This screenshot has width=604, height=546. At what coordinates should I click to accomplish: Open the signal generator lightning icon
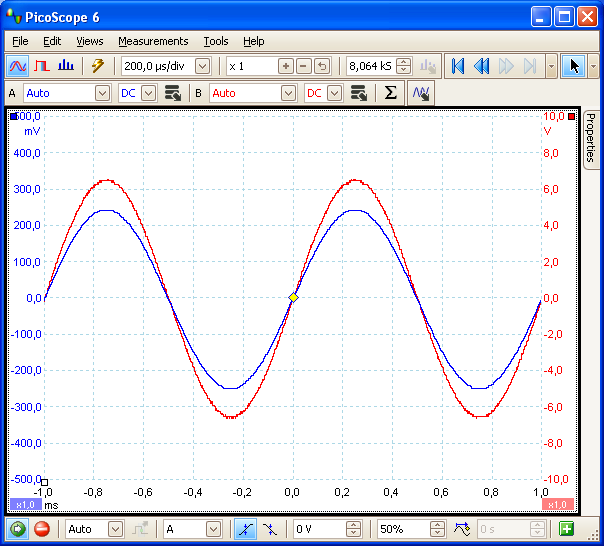(98, 66)
